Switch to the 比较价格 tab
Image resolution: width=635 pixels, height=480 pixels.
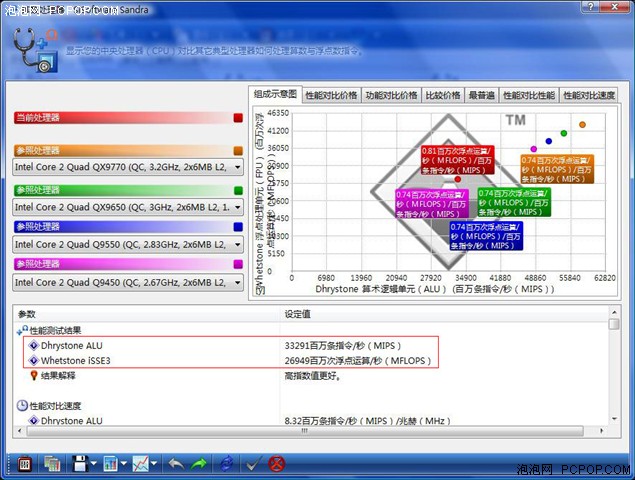pyautogui.click(x=443, y=96)
